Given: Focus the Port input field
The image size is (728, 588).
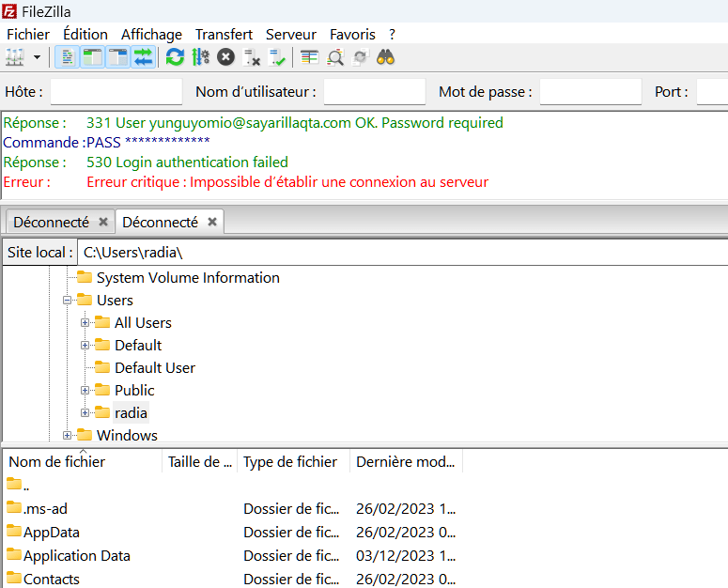Looking at the screenshot, I should point(713,91).
